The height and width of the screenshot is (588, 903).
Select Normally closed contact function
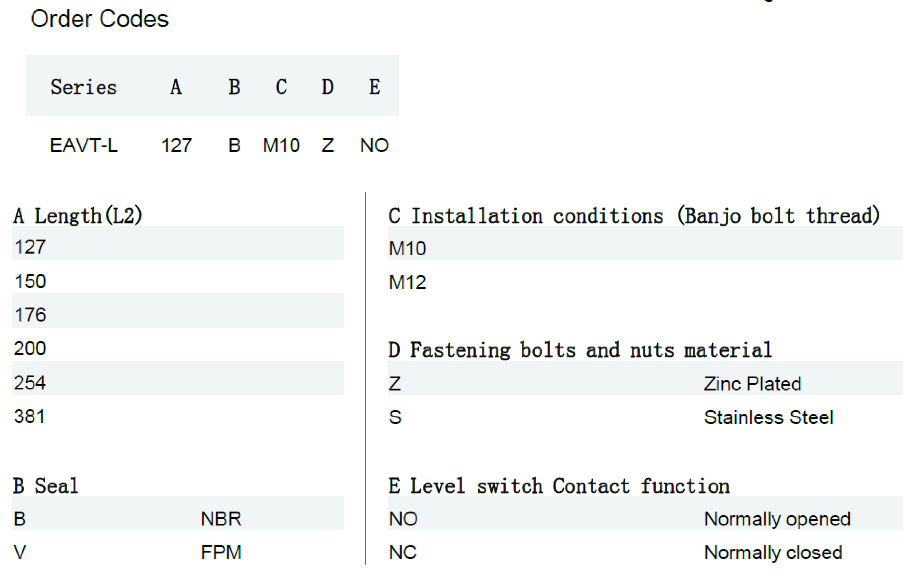click(773, 552)
